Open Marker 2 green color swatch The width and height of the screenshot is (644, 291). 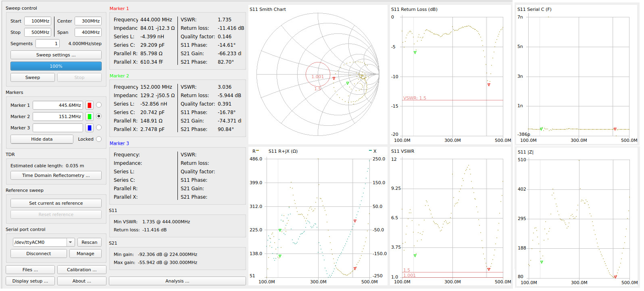90,116
